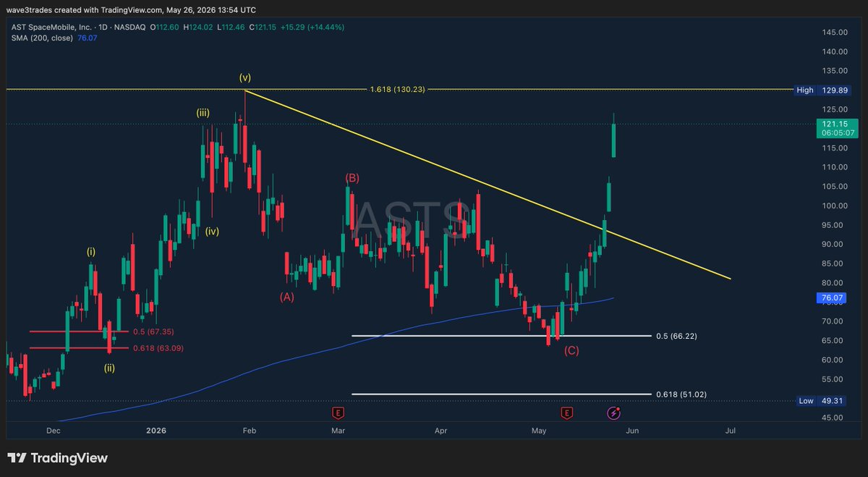868x477 pixels.
Task: Select the yellow descending trendline
Action: (488, 185)
